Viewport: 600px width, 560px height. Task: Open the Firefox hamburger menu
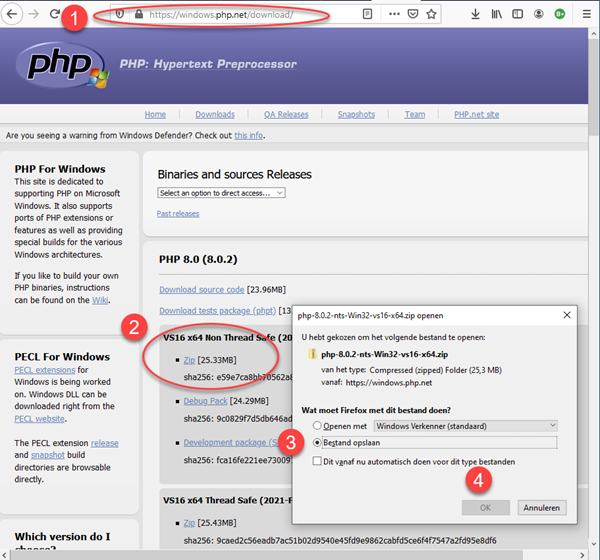pos(586,15)
